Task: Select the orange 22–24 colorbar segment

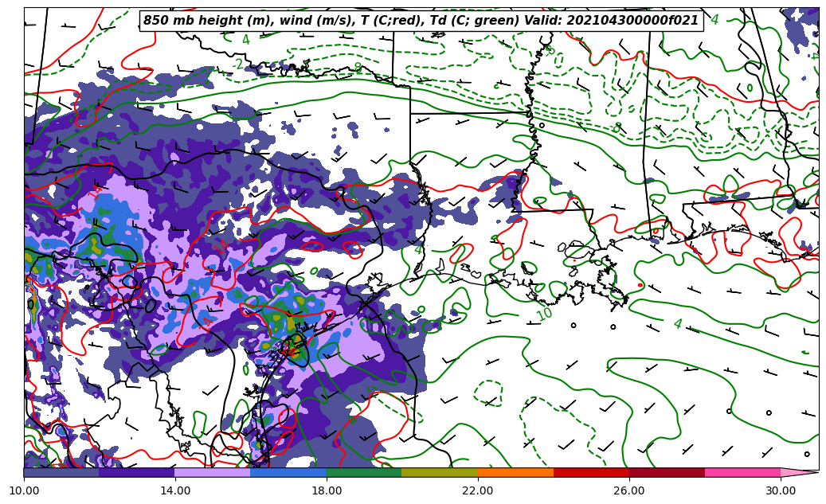Action: (515, 472)
